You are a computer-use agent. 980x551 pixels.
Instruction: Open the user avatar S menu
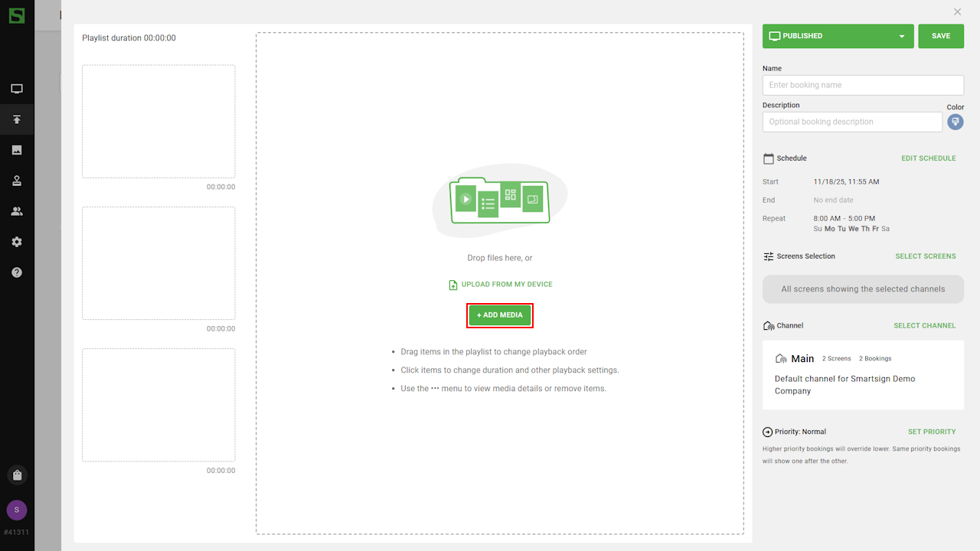(17, 510)
